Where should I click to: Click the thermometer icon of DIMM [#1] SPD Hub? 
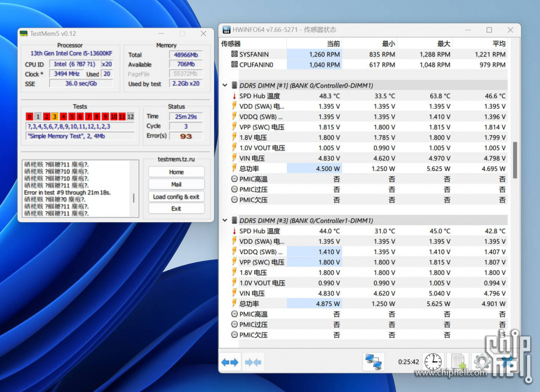(234, 96)
